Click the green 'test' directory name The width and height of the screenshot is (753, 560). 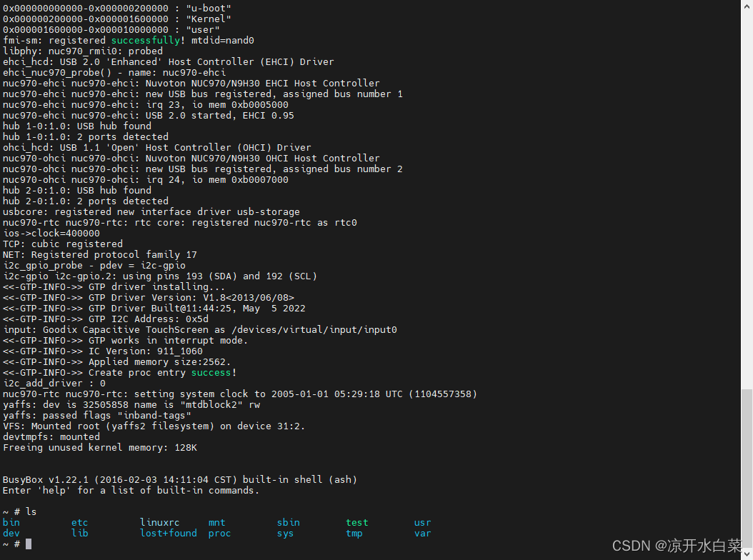coord(356,522)
